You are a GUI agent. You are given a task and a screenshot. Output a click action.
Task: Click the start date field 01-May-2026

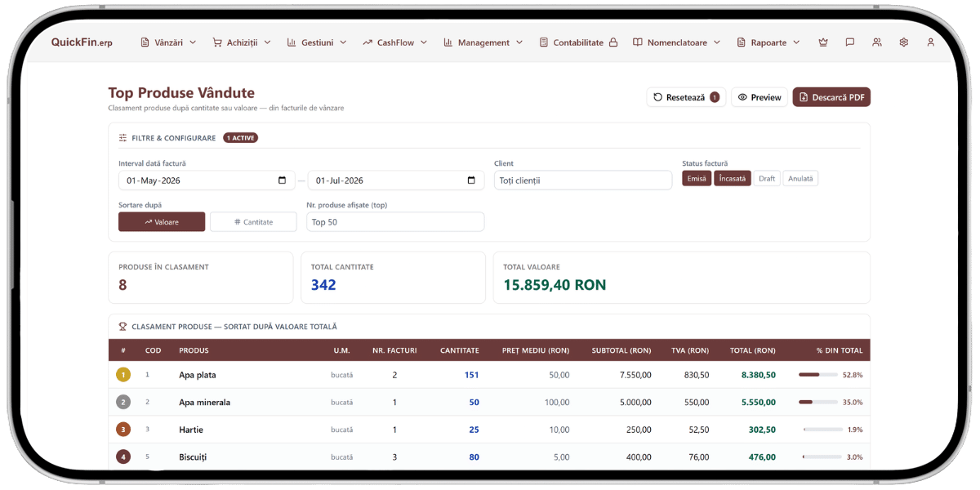coord(208,180)
